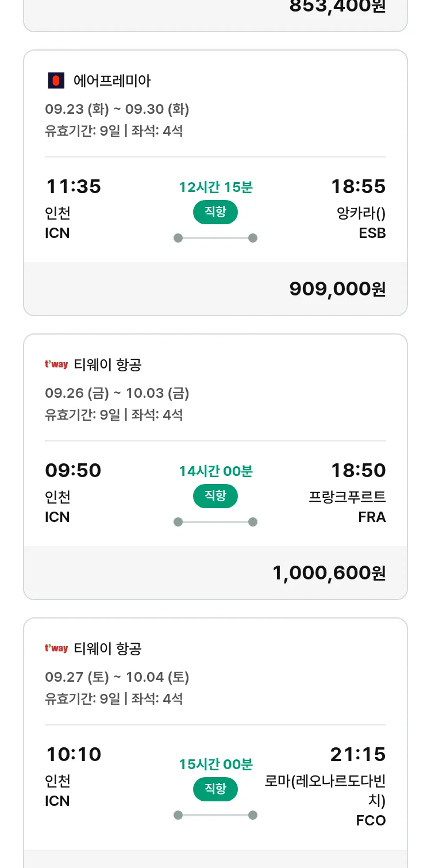Viewport: 431px width, 868px height.
Task: Click the 09.23 (화) ~ 09.30 (화) dates
Action: click(x=117, y=109)
